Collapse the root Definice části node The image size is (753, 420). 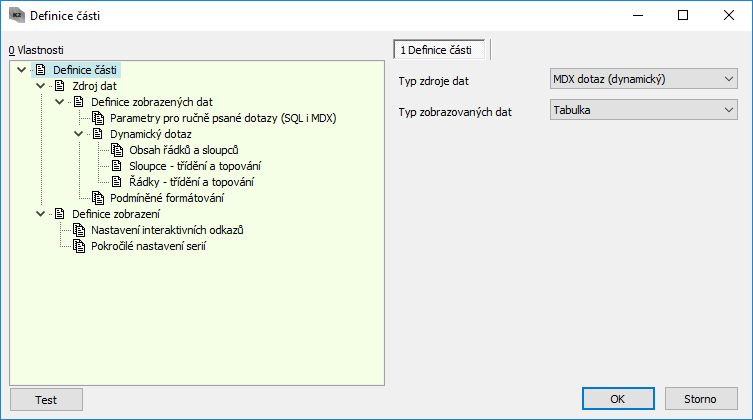click(22, 70)
